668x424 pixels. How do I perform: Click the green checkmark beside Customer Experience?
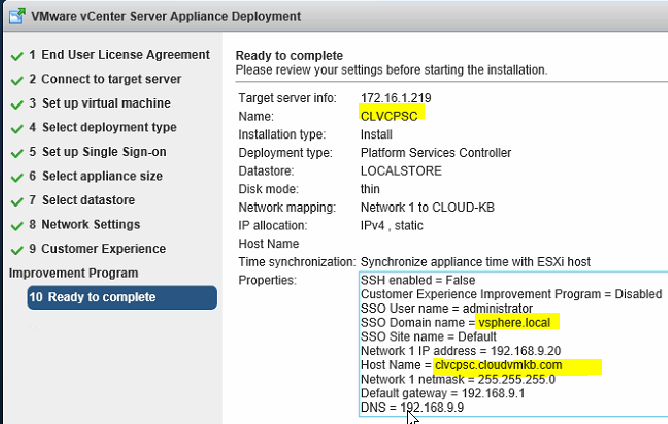[x=17, y=250]
